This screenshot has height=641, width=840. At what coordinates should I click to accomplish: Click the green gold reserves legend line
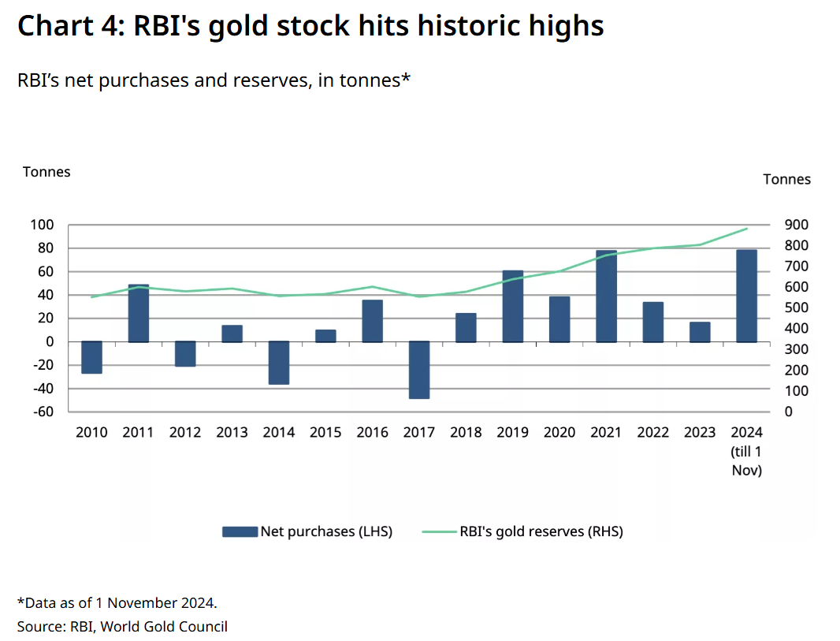(439, 531)
